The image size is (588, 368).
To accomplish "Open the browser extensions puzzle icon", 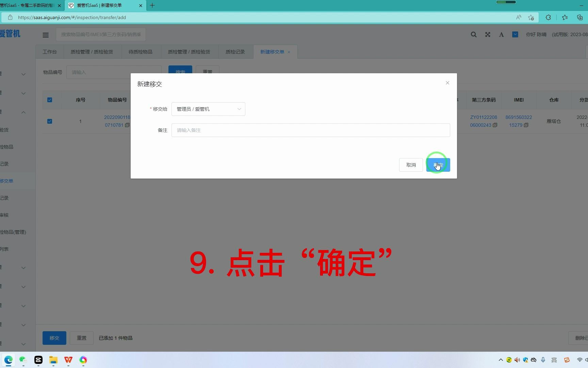I will coord(548,17).
